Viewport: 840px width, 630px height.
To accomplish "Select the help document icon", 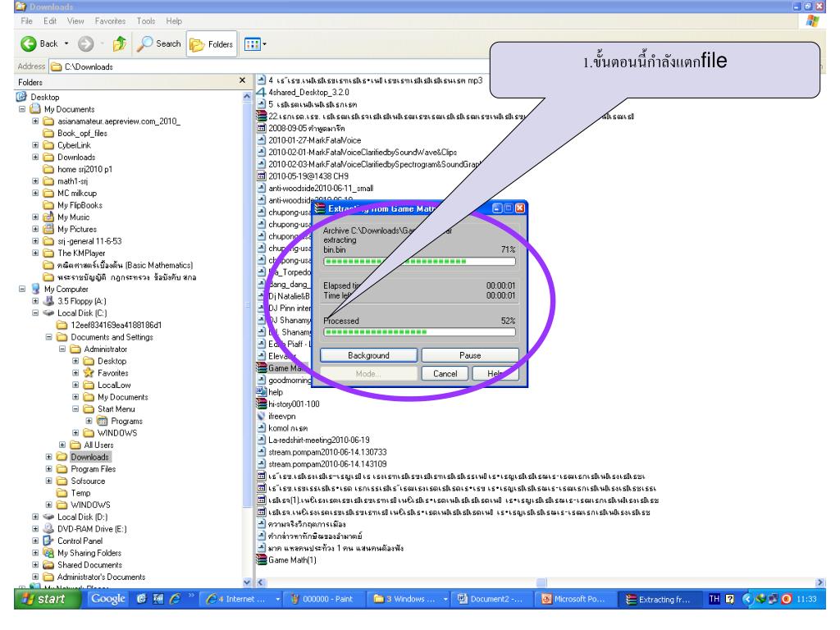I will point(262,392).
